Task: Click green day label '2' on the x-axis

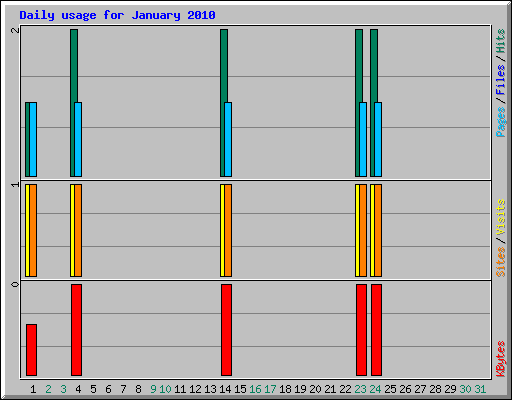Action: [48, 389]
